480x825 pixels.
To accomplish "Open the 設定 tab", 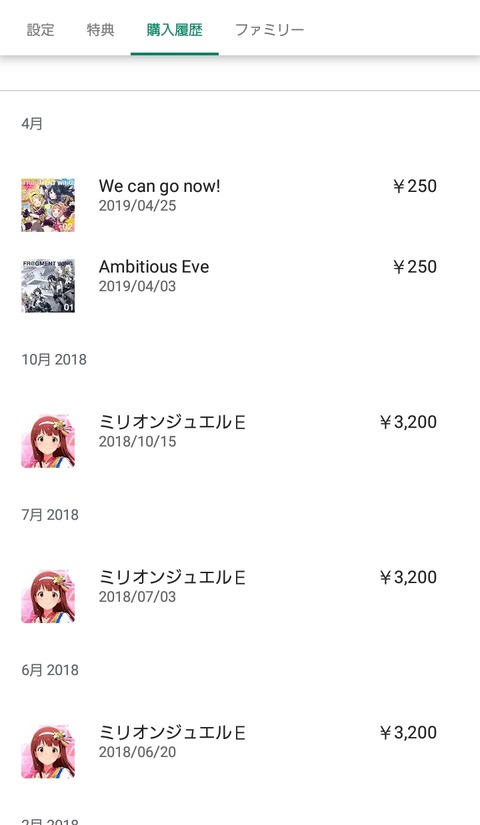I will click(x=41, y=29).
